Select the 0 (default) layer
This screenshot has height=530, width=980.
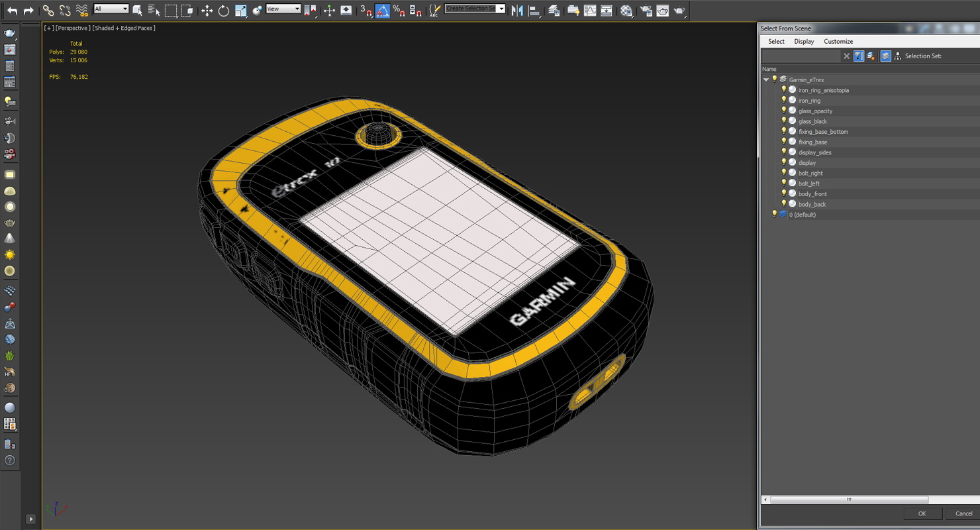point(802,215)
